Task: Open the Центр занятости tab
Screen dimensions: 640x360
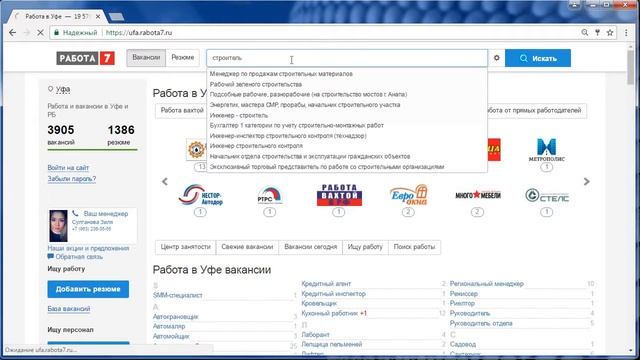Action: coord(185,247)
